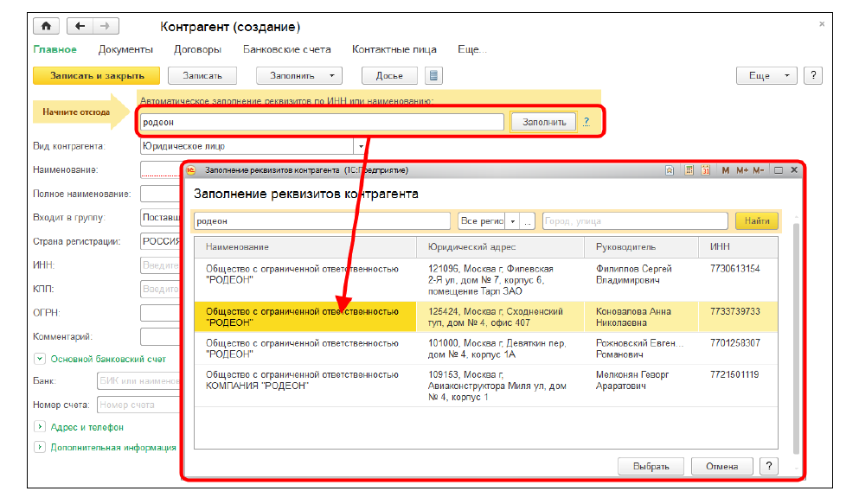Image resolution: width=859 pixels, height=504 pixels.
Task: Close the Контрагент (создание) form
Action: (x=822, y=24)
